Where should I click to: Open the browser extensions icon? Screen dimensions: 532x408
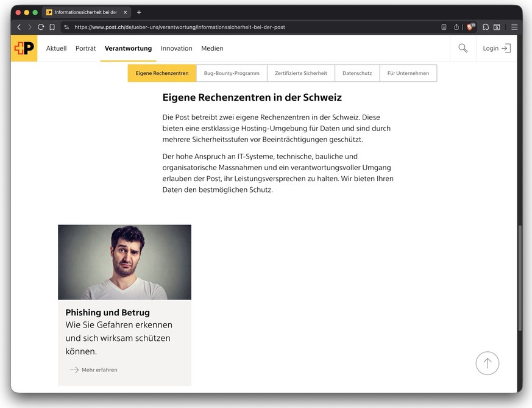(x=485, y=27)
